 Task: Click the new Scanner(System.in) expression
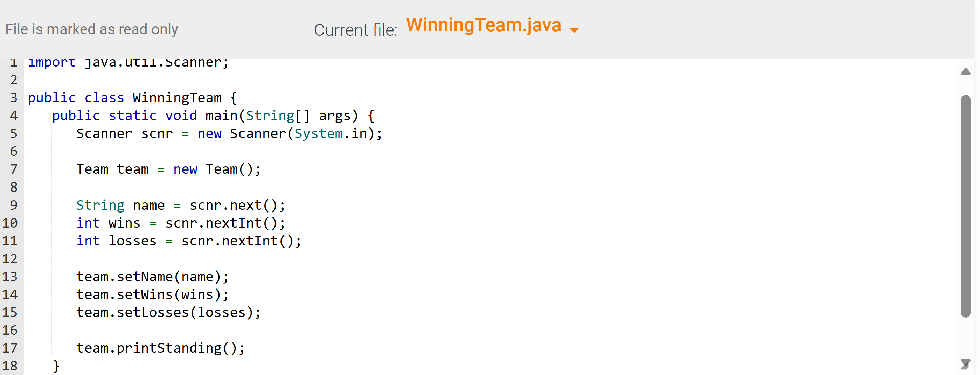(x=289, y=133)
